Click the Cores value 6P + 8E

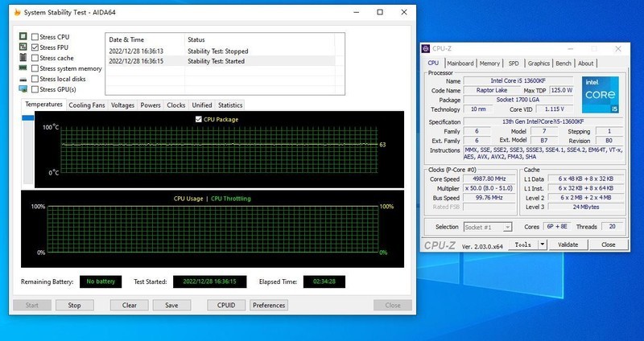point(555,227)
